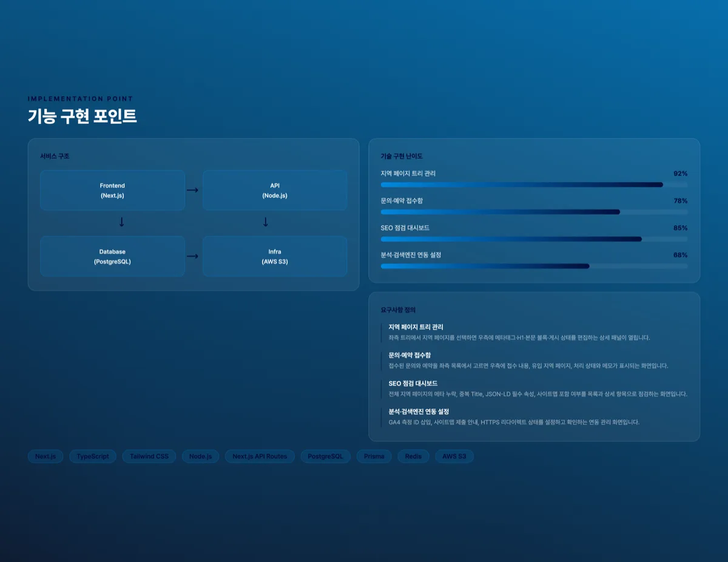Click the API (Node.js) box
Viewport: 728px width, 562px height.
click(x=275, y=191)
